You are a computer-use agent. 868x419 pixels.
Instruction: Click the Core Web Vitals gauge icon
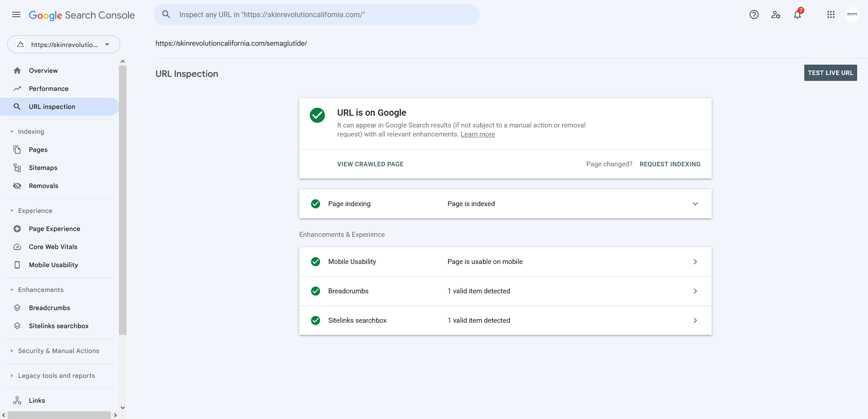pos(17,247)
